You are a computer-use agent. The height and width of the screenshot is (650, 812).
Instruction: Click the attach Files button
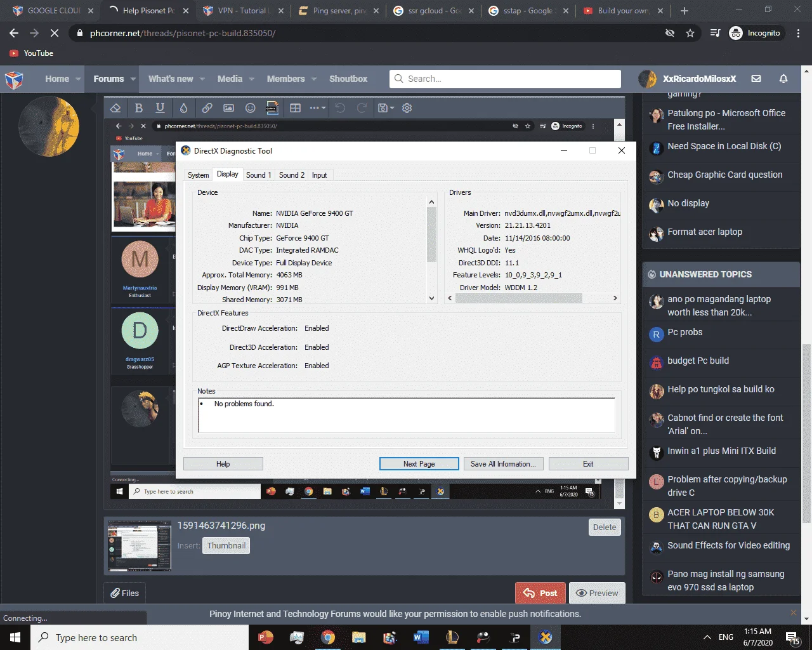tap(124, 593)
